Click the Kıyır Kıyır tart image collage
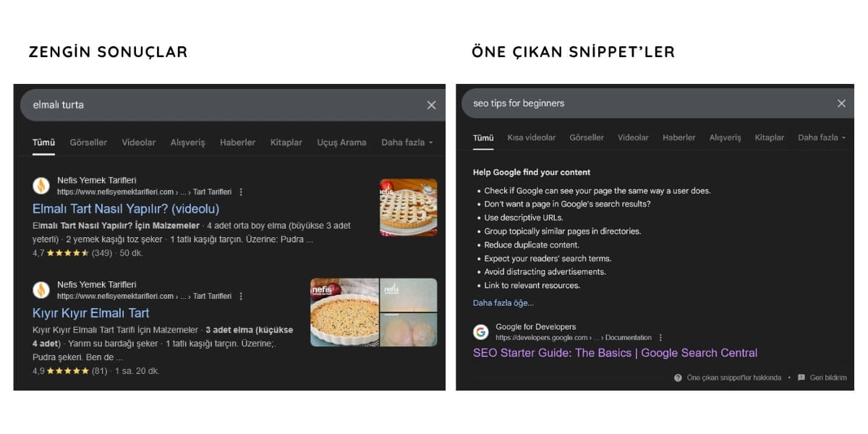868x434 pixels. point(373,312)
